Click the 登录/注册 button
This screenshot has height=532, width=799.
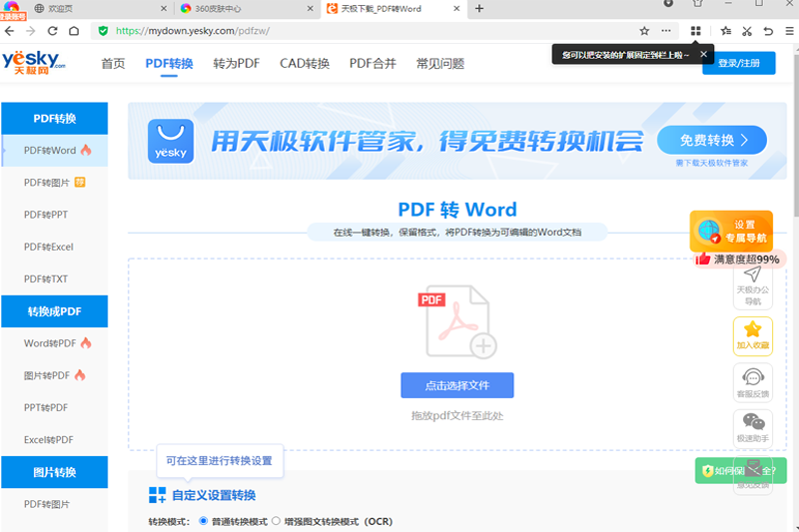point(739,63)
